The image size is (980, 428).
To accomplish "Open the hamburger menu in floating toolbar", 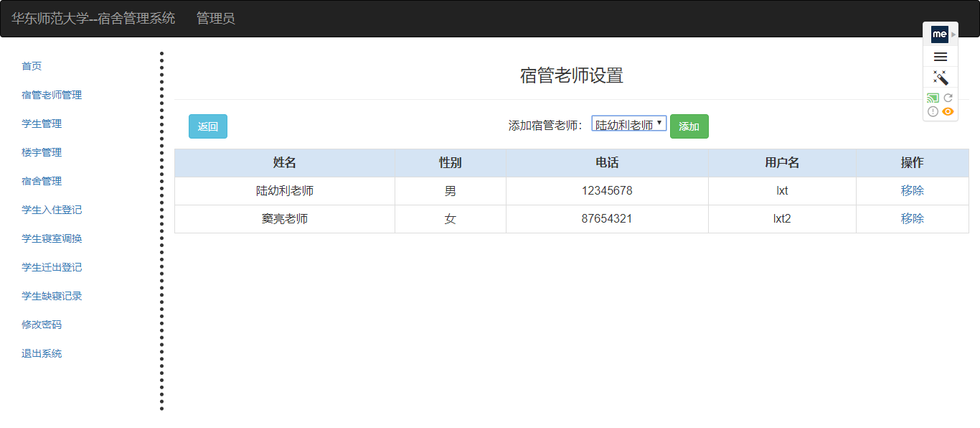I will point(941,57).
